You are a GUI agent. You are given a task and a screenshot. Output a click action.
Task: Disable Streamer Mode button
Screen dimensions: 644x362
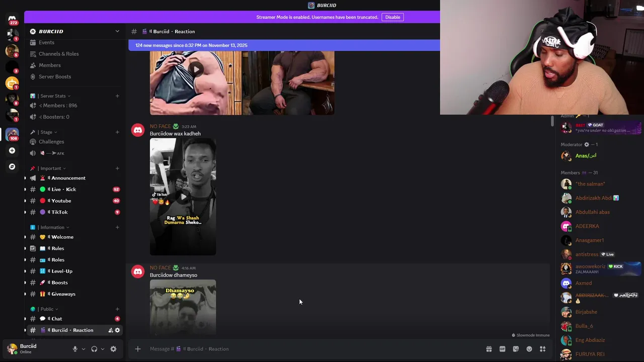pyautogui.click(x=392, y=17)
